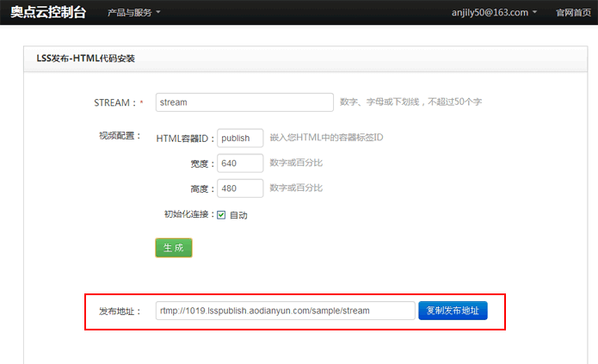Select the 高度 field showing 480

click(240, 188)
